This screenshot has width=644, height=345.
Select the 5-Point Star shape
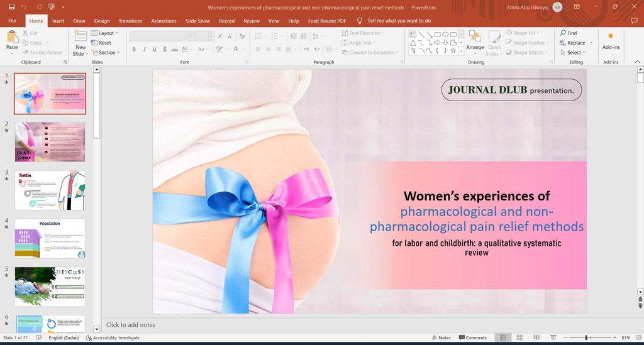click(453, 51)
